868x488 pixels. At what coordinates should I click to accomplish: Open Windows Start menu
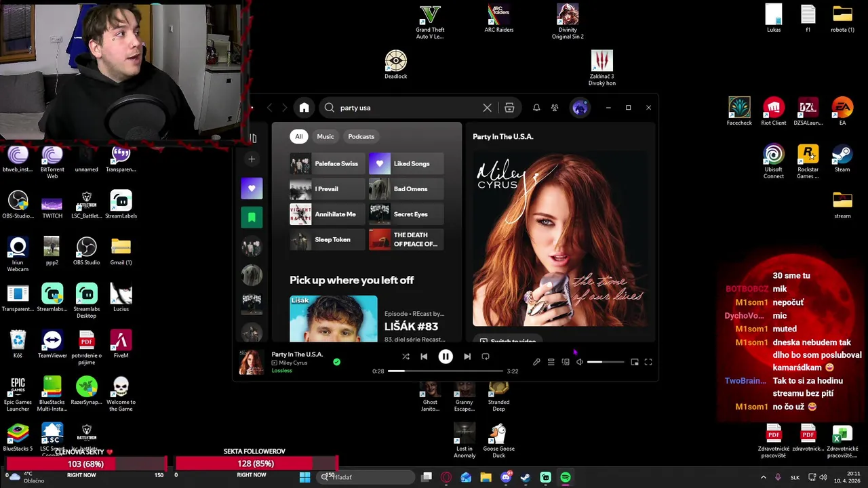pos(305,477)
